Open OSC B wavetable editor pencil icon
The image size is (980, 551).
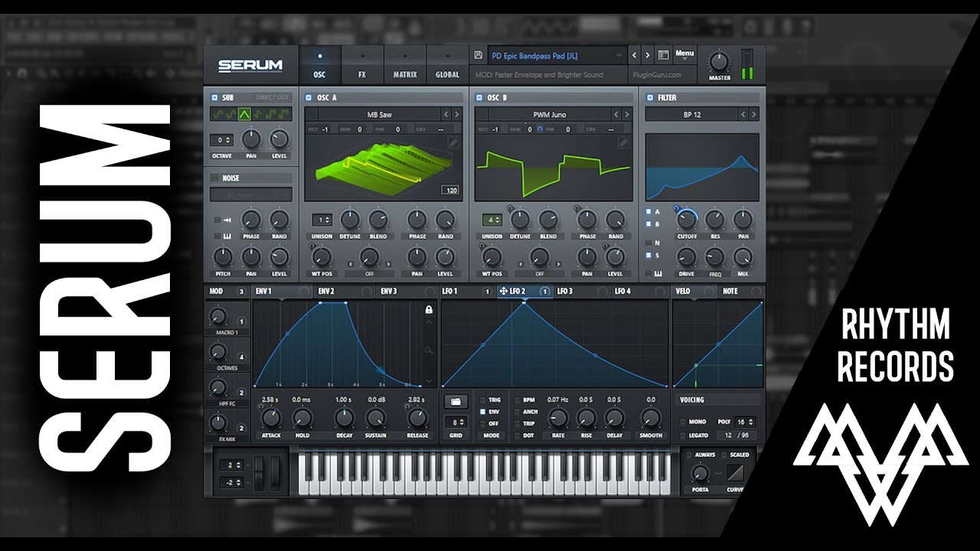point(624,142)
